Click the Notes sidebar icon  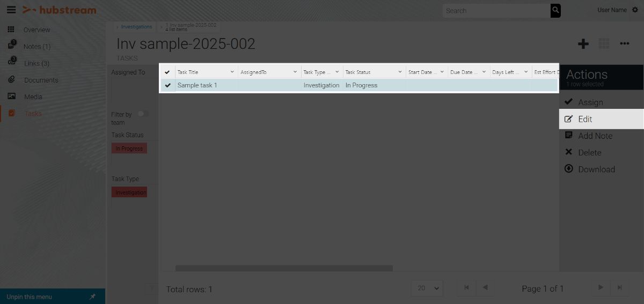point(12,46)
